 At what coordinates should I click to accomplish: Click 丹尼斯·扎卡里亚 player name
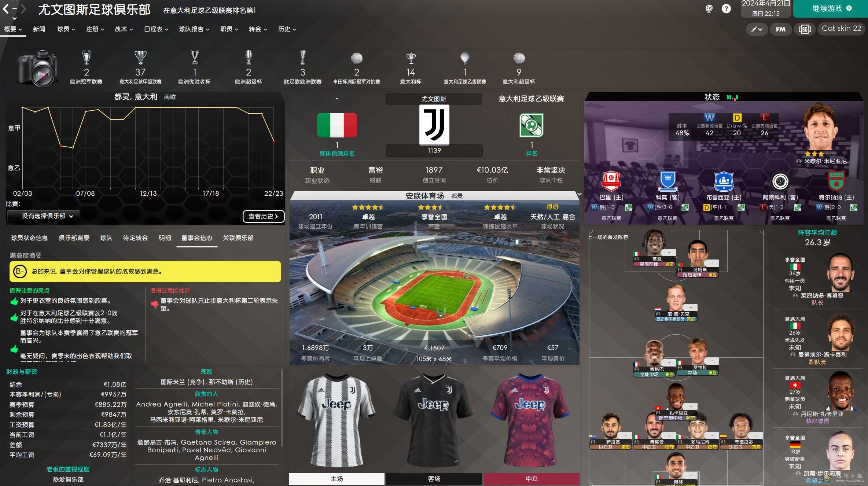pyautogui.click(x=822, y=414)
